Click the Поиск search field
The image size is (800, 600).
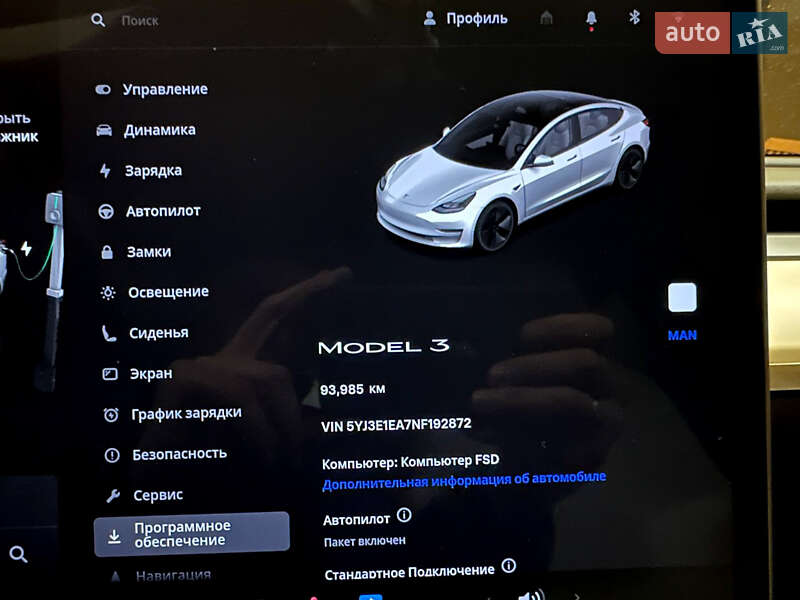tap(140, 19)
